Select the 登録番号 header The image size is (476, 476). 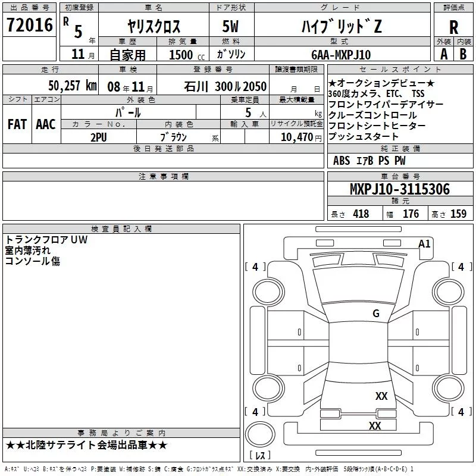[213, 69]
